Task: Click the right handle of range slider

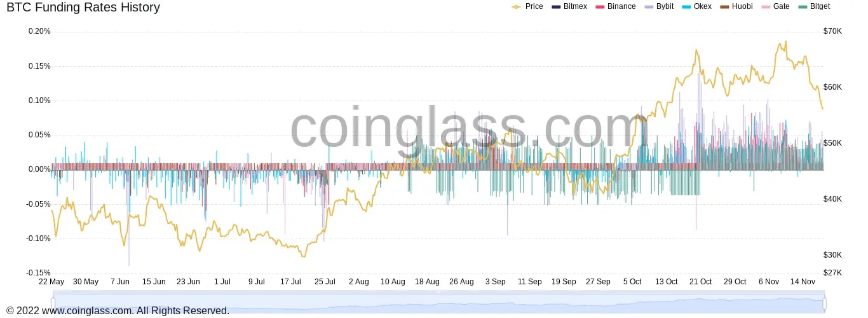Action: coord(824,303)
